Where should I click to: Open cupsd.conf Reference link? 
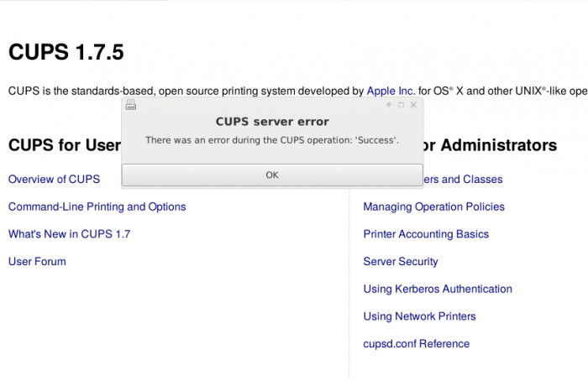pyautogui.click(x=417, y=343)
